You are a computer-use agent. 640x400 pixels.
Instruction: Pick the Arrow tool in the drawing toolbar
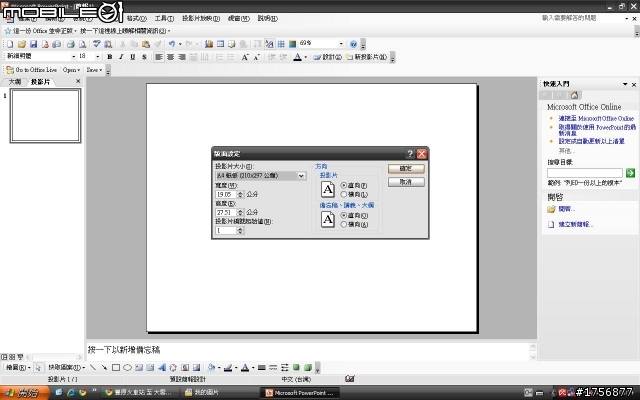click(104, 368)
